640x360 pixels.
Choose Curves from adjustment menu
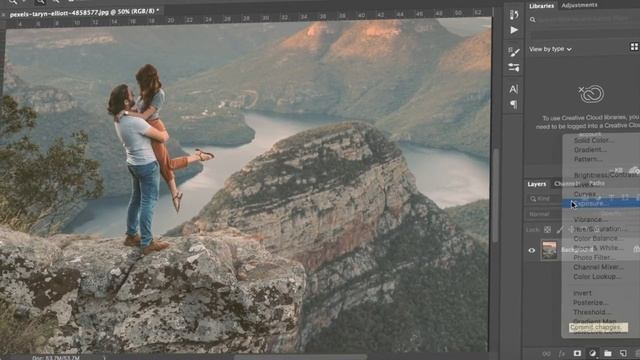584,194
